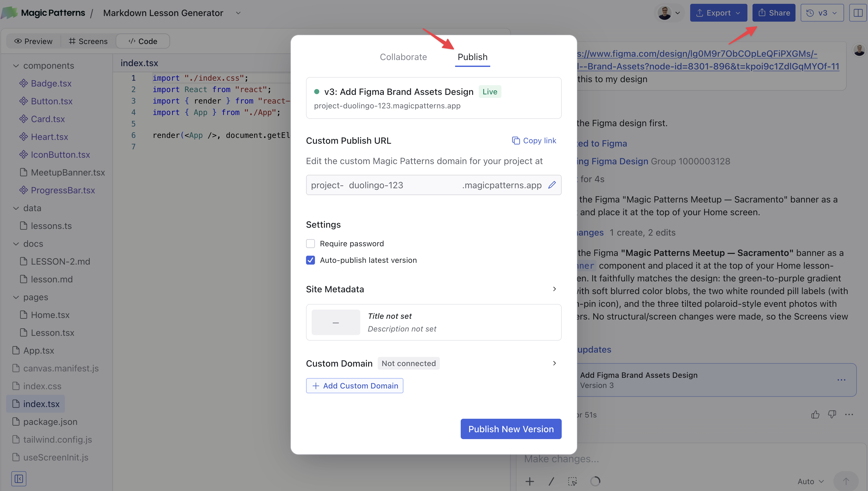Collapse the docs folder
The height and width of the screenshot is (491, 868).
tap(16, 243)
